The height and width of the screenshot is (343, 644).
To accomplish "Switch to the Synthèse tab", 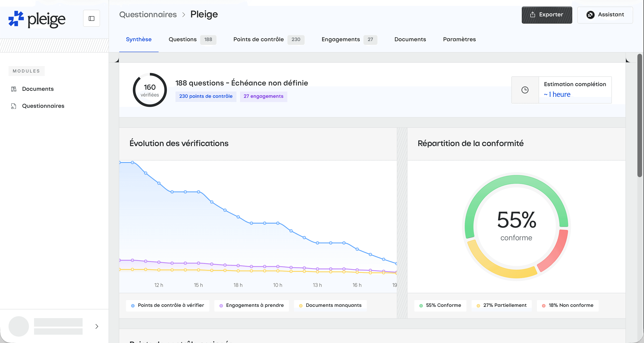I will (139, 39).
